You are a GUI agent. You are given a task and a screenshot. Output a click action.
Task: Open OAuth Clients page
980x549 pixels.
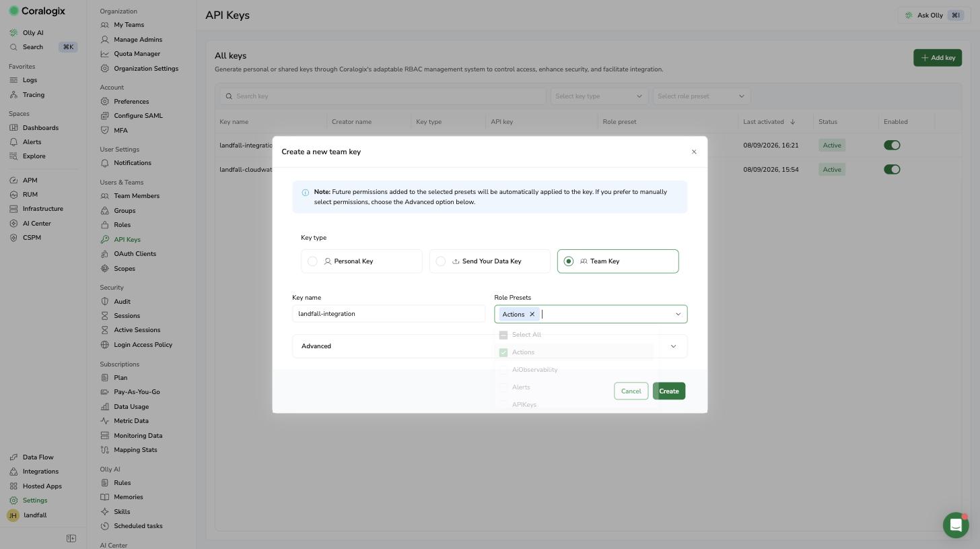click(x=128, y=254)
